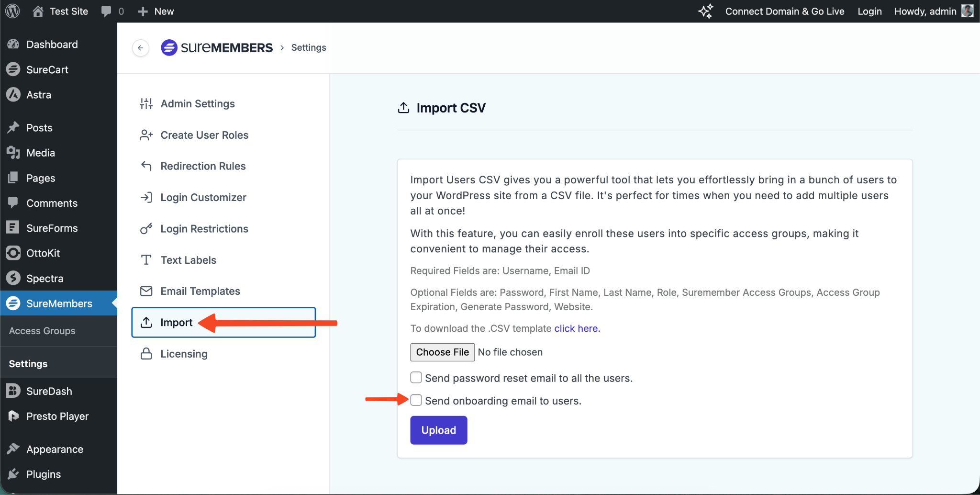Open the Email Templates settings tab
This screenshot has width=980, height=495.
200,291
